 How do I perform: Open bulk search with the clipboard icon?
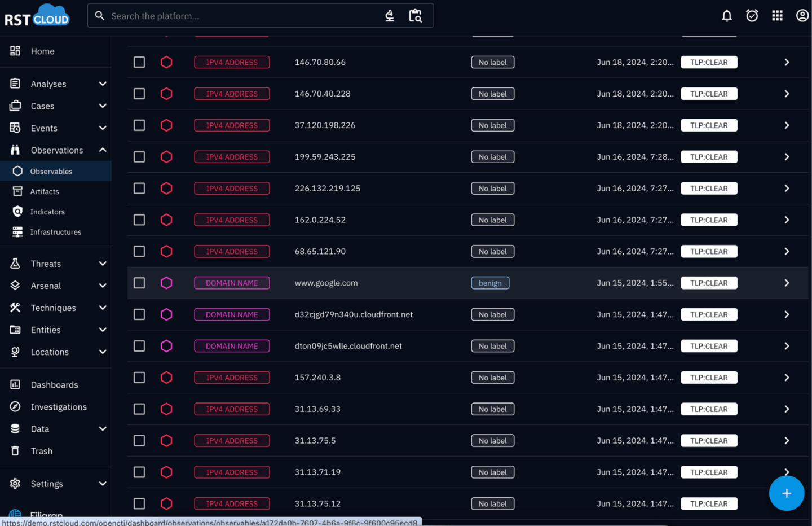coord(416,16)
